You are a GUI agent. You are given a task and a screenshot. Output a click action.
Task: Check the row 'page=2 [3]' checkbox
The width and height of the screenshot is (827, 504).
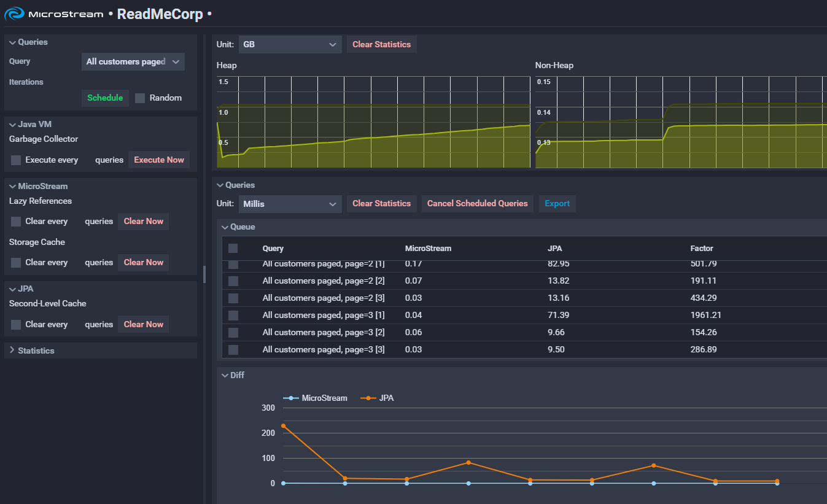(x=233, y=298)
